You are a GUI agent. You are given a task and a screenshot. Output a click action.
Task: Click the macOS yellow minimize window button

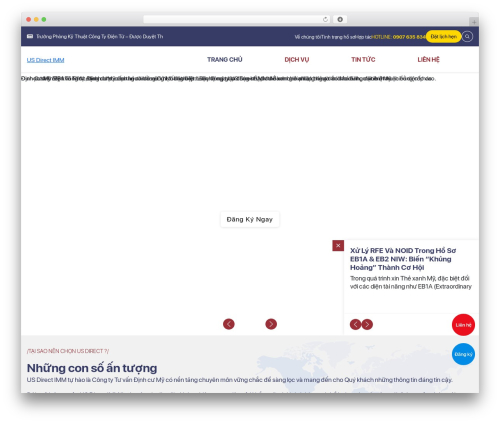click(x=36, y=19)
